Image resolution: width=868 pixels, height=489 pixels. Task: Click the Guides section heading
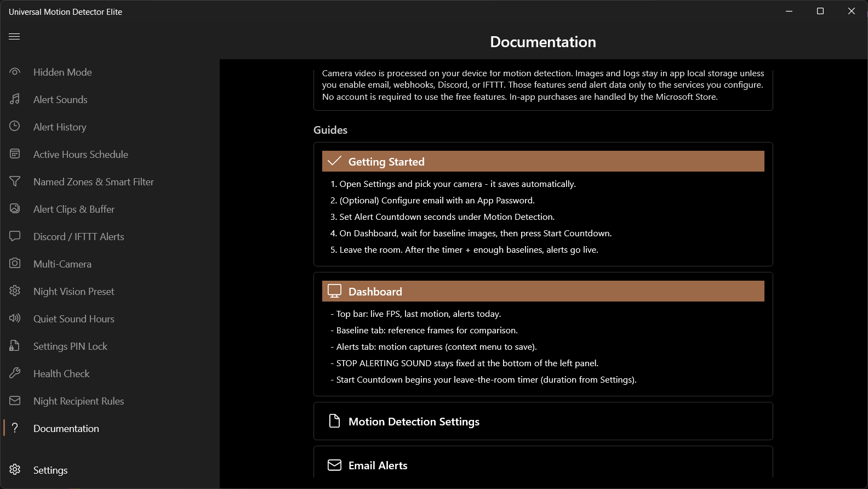click(330, 130)
